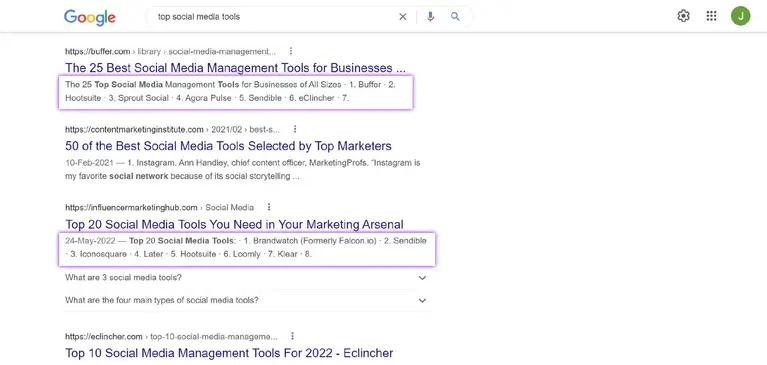Image resolution: width=767 pixels, height=365 pixels.
Task: Open "The 25 Best Social Media Management Tools" link
Action: tap(235, 68)
